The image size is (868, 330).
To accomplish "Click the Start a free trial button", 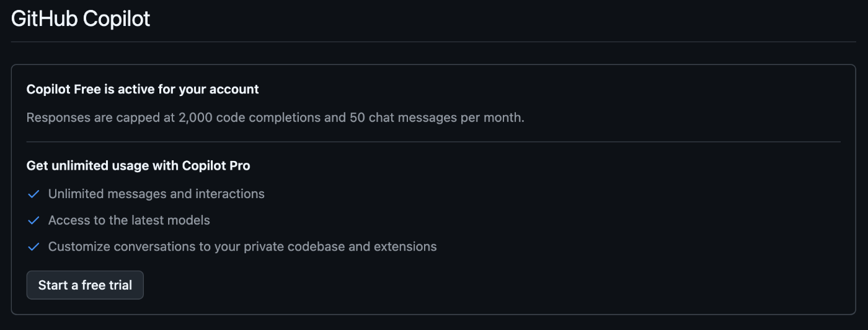I will pos(85,285).
